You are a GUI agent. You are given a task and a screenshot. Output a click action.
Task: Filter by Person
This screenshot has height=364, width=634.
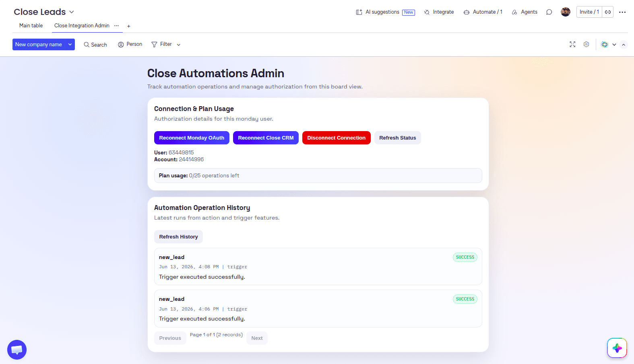(130, 44)
